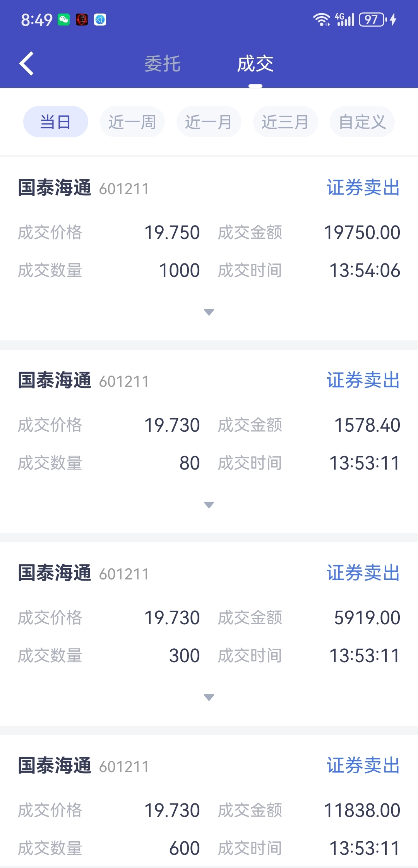
Task: Tap the blue globe notification icon
Action: pyautogui.click(x=100, y=19)
